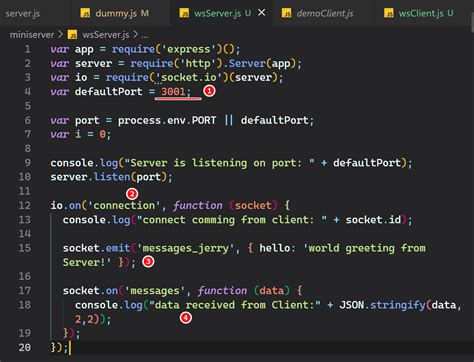Click the JS icon on wsClient.js tab
Image resolution: width=474 pixels, height=362 pixels.
point(389,13)
